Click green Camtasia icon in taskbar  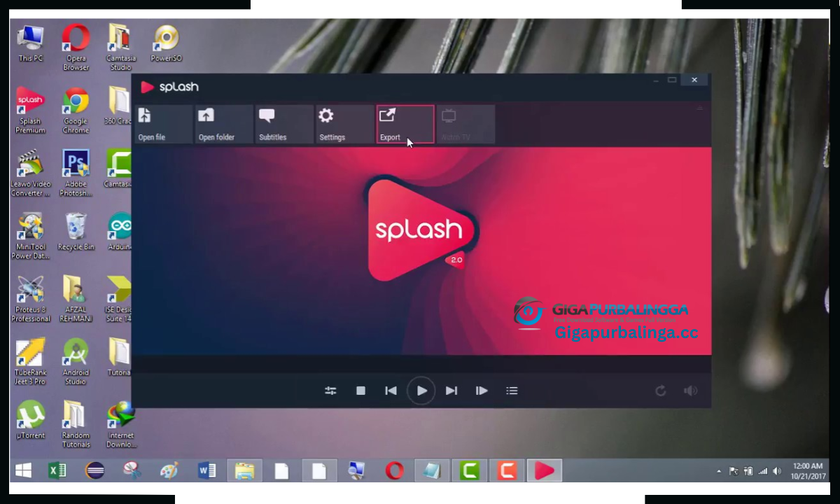click(x=469, y=470)
